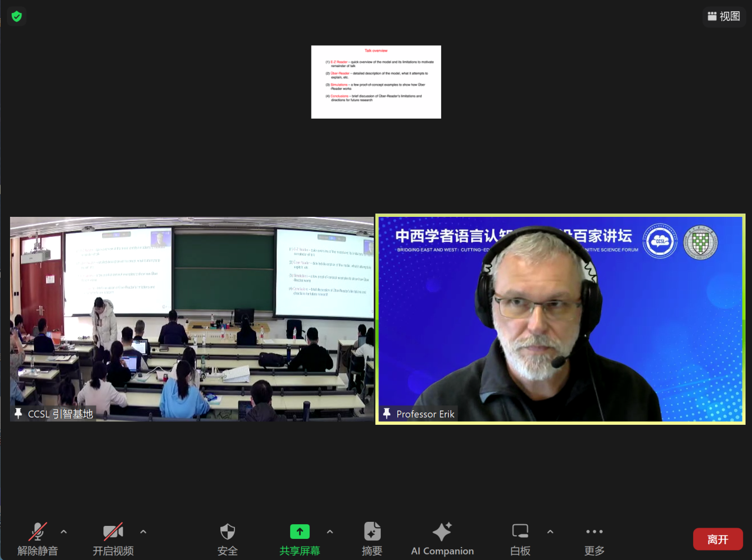
Task: Open the View (视图) layout menu
Action: click(x=724, y=16)
